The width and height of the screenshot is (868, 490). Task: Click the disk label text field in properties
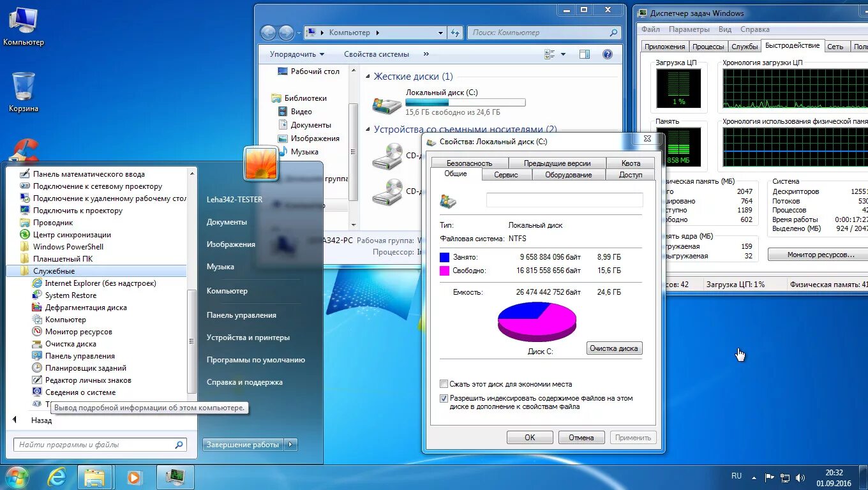(564, 200)
